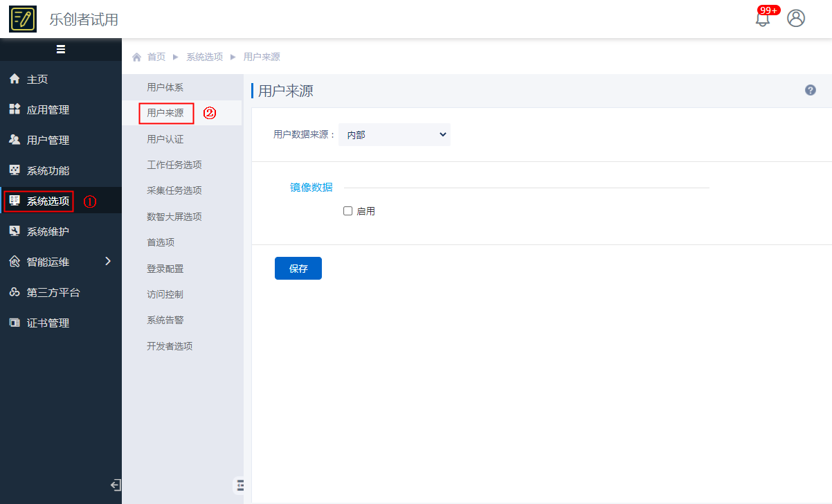Collapse the submenu panel handle icon
The image size is (832, 504).
pos(239,485)
